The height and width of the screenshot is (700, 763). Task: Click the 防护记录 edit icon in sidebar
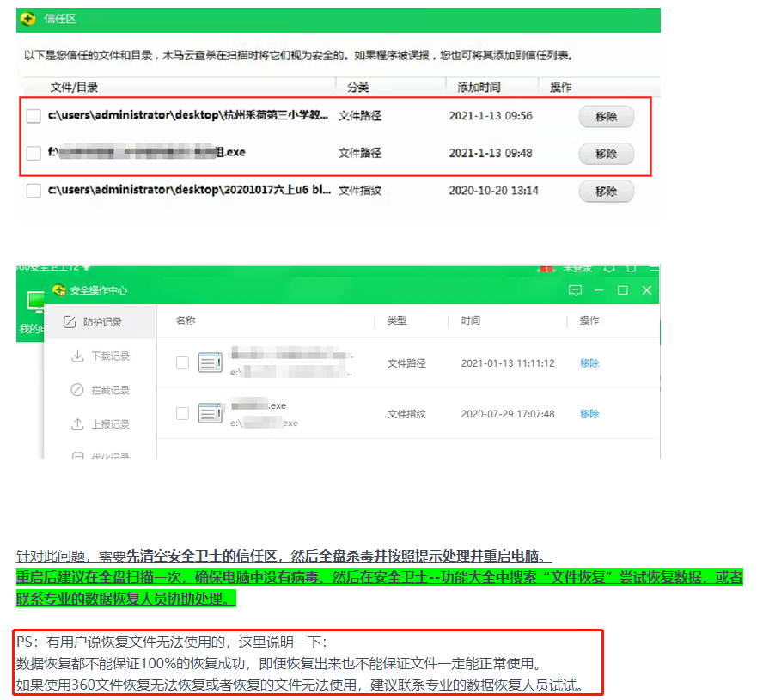[x=70, y=322]
